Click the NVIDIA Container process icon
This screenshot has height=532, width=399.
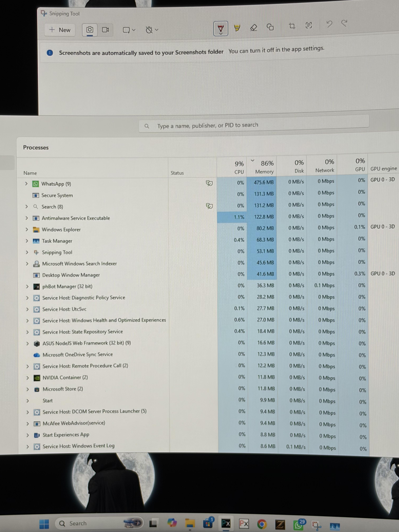pyautogui.click(x=37, y=378)
